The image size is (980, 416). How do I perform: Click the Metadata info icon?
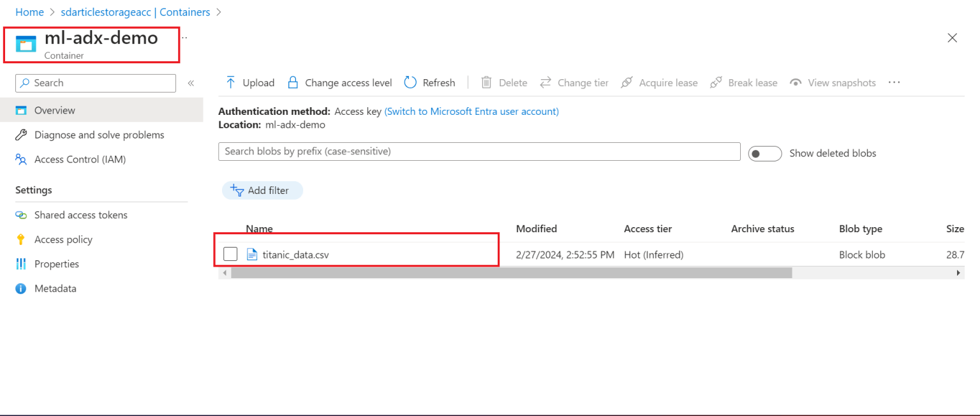pos(21,289)
